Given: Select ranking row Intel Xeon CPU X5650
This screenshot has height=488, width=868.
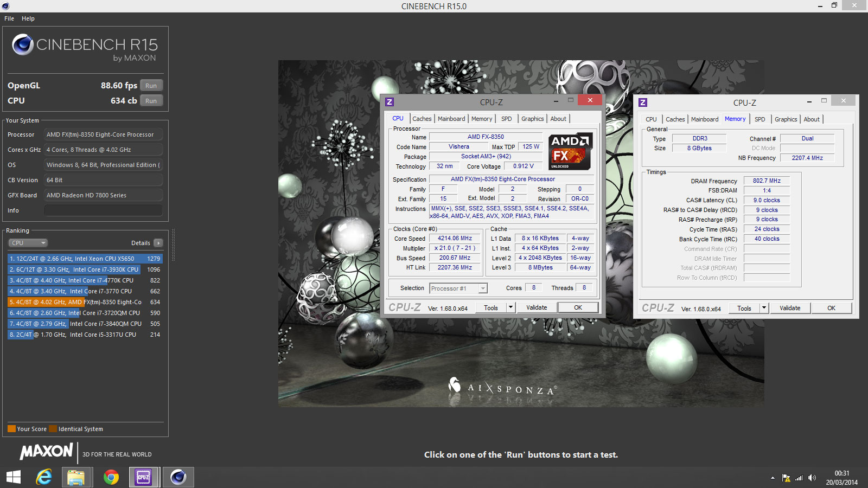Looking at the screenshot, I should click(85, 259).
